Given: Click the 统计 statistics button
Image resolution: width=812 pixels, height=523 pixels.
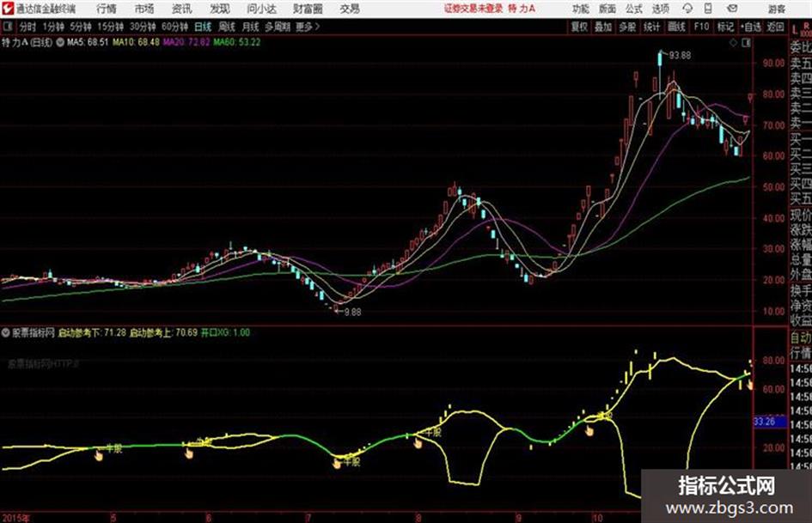Looking at the screenshot, I should click(x=651, y=27).
